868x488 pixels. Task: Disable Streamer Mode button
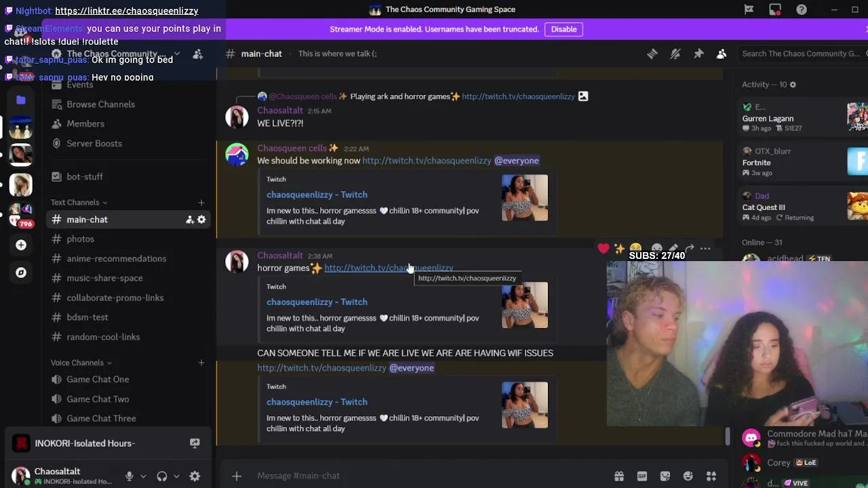[x=564, y=29]
